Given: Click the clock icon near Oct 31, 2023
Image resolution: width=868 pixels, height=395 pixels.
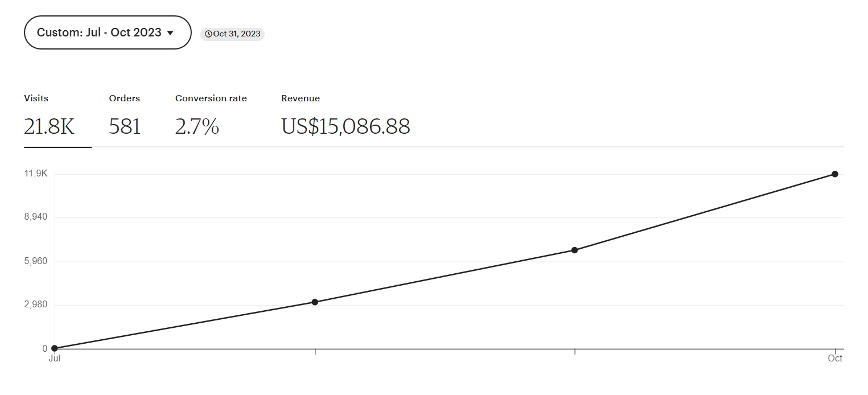Looking at the screenshot, I should click(x=208, y=34).
